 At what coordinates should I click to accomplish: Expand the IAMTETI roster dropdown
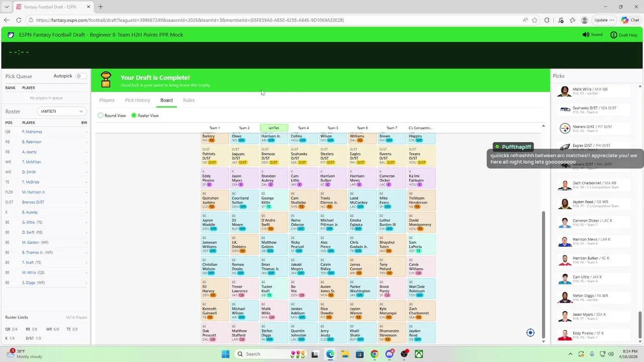click(61, 111)
